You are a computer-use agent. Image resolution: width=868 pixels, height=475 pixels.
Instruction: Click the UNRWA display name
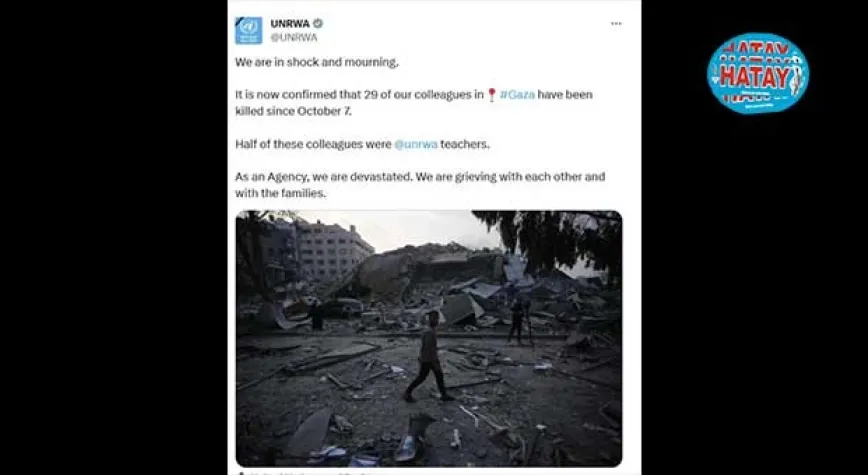point(290,23)
